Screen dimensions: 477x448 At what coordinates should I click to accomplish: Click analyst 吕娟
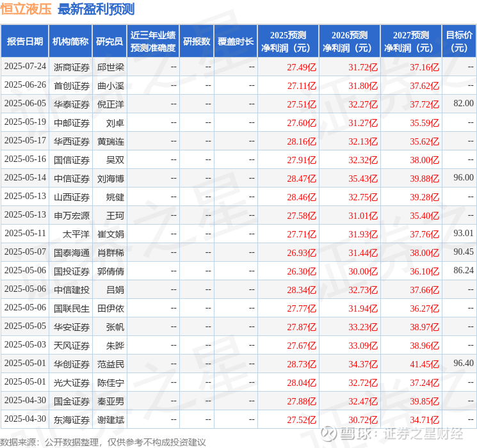pyautogui.click(x=115, y=290)
